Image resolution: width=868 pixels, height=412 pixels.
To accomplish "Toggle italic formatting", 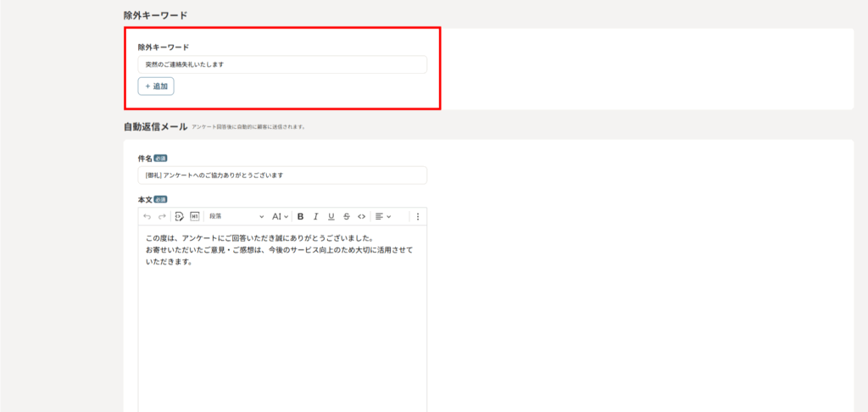I will coord(315,216).
